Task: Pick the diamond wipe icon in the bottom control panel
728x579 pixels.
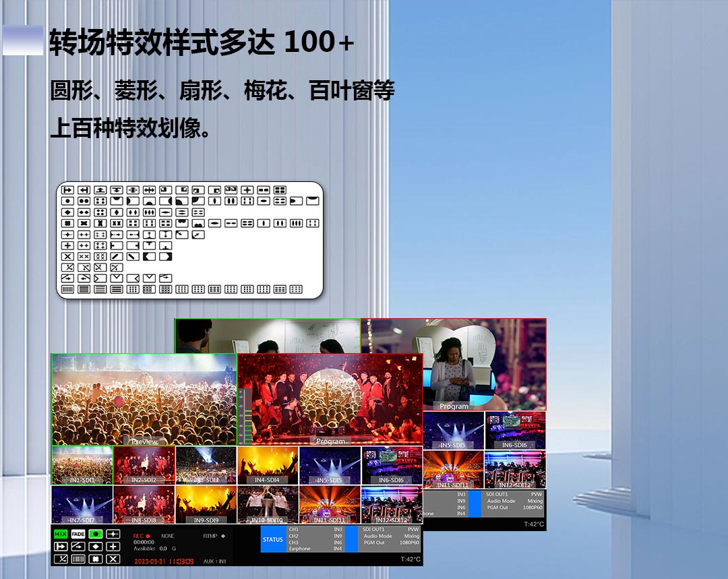Action: (x=96, y=547)
